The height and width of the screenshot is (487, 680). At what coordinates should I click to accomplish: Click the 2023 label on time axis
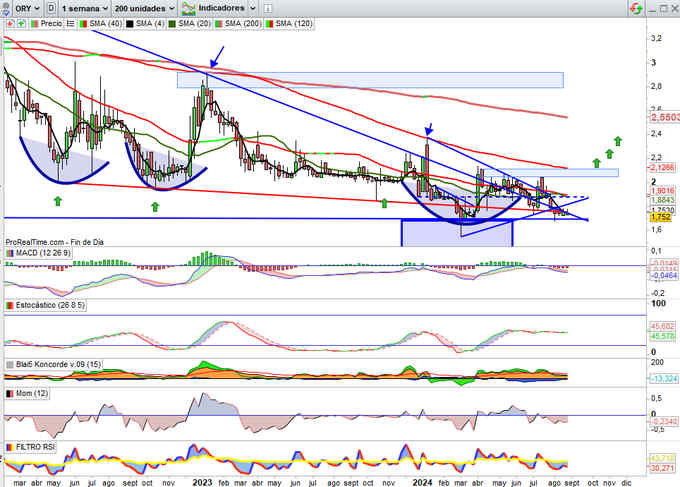[x=202, y=482]
